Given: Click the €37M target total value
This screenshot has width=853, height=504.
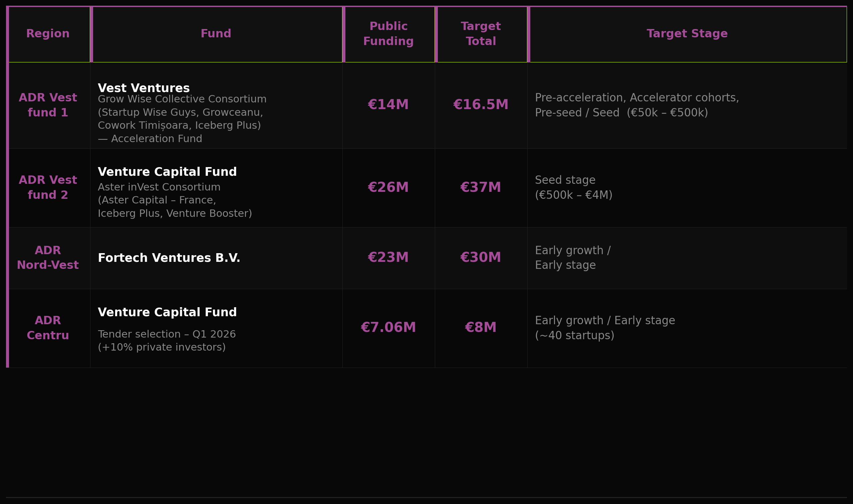Looking at the screenshot, I should (481, 188).
